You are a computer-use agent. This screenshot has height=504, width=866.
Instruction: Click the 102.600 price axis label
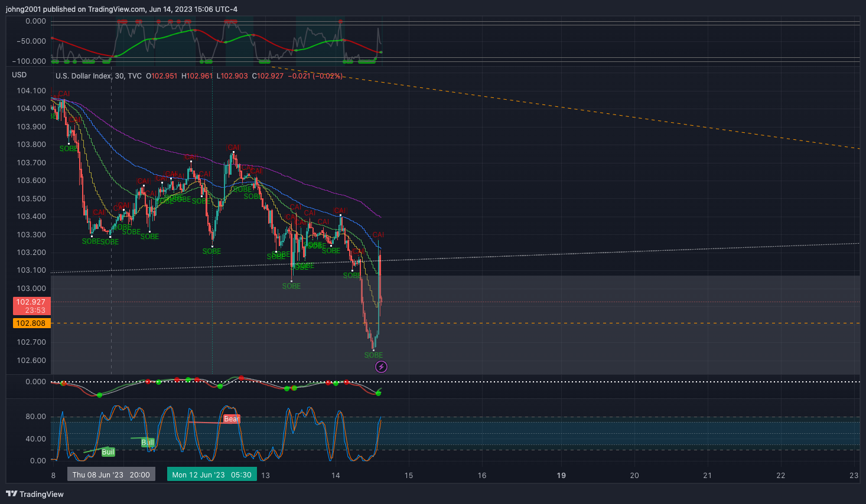31,361
